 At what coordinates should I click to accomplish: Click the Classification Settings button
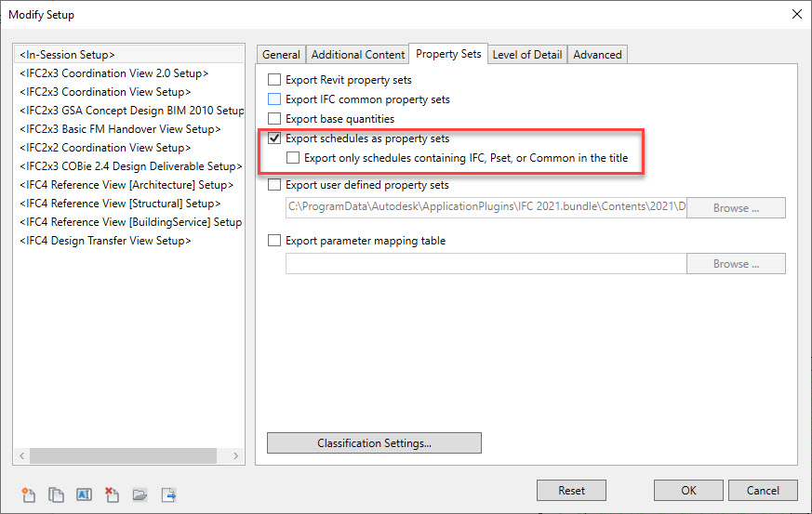[x=374, y=443]
